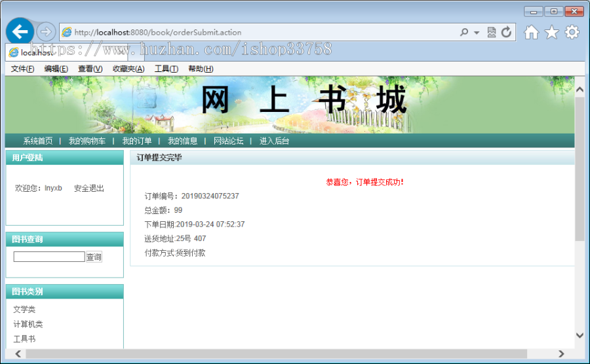Click the search magnifier icon in address bar
590x364 pixels.
[x=464, y=32]
